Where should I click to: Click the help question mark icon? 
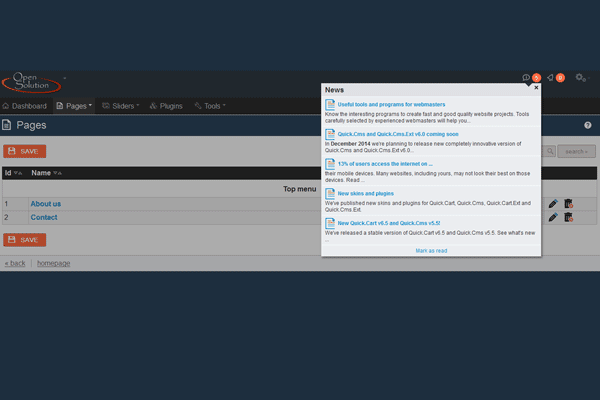[588, 125]
